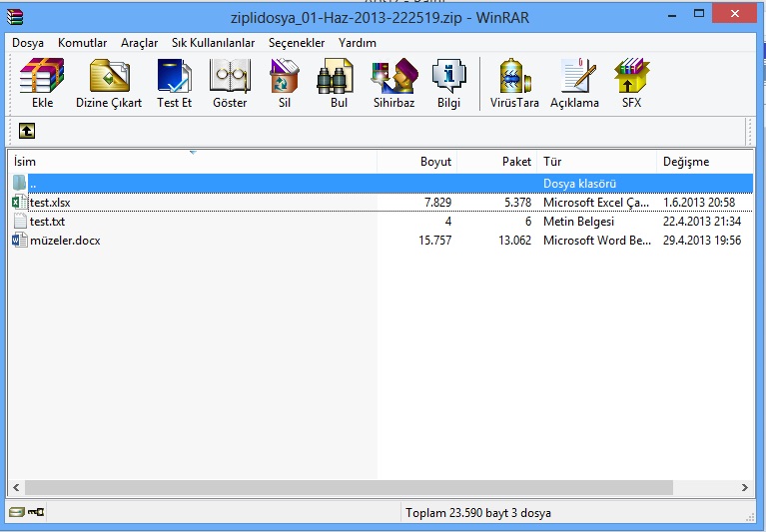Open the Seçenekler menu
Image resolution: width=766 pixels, height=532 pixels.
pos(297,43)
